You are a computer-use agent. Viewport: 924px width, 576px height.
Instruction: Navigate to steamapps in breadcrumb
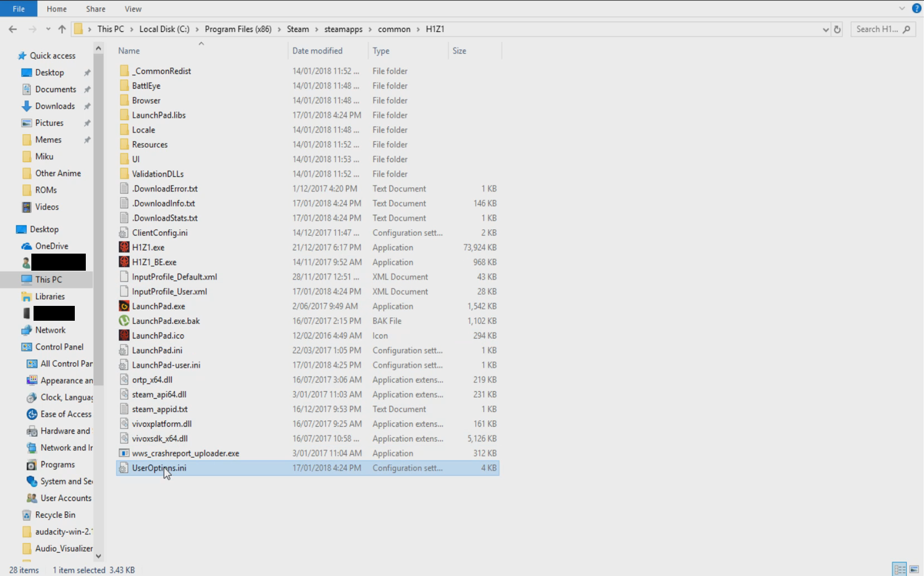click(343, 29)
